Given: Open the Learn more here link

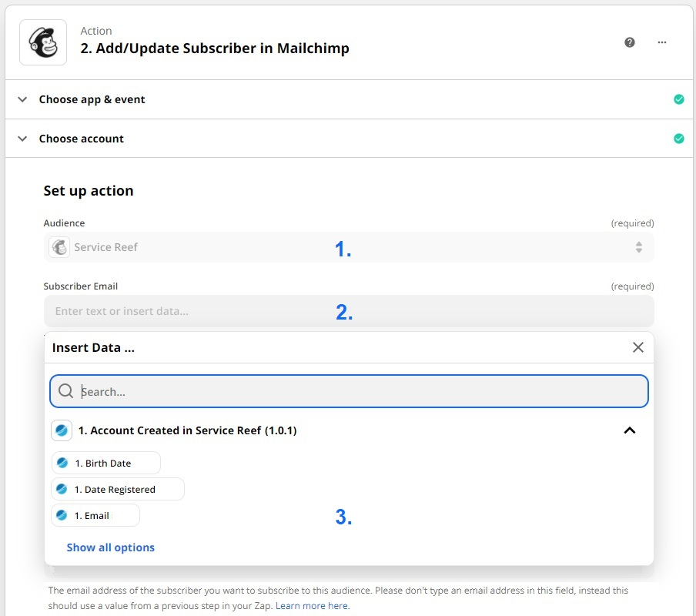Looking at the screenshot, I should pyautogui.click(x=313, y=605).
